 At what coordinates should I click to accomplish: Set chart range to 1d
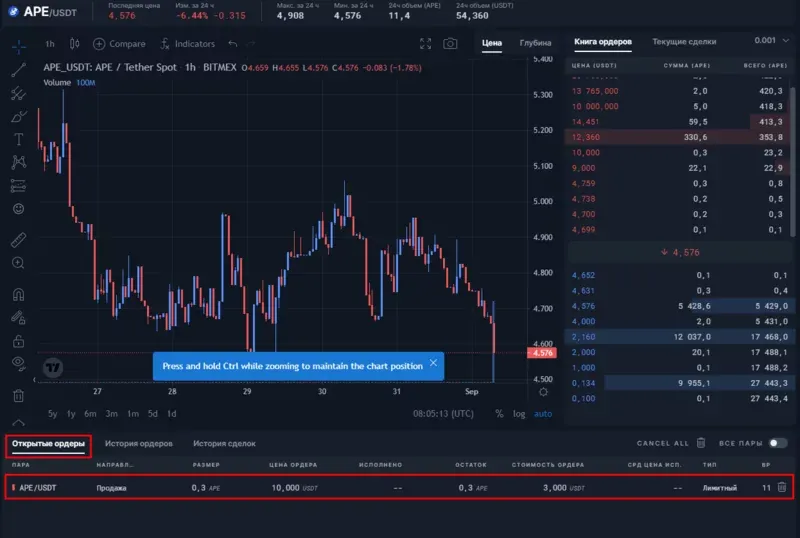tap(172, 414)
